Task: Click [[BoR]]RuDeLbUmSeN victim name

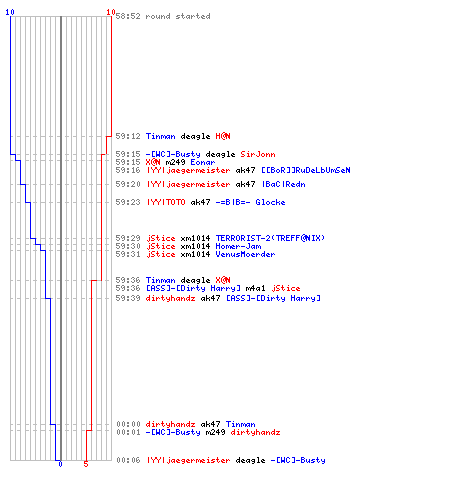Action: (x=306, y=170)
